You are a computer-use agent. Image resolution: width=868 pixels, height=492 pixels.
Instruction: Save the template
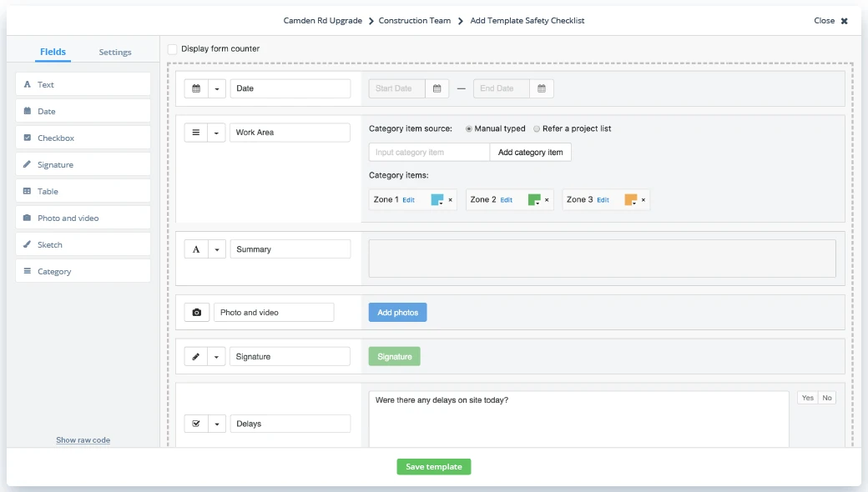(x=434, y=467)
